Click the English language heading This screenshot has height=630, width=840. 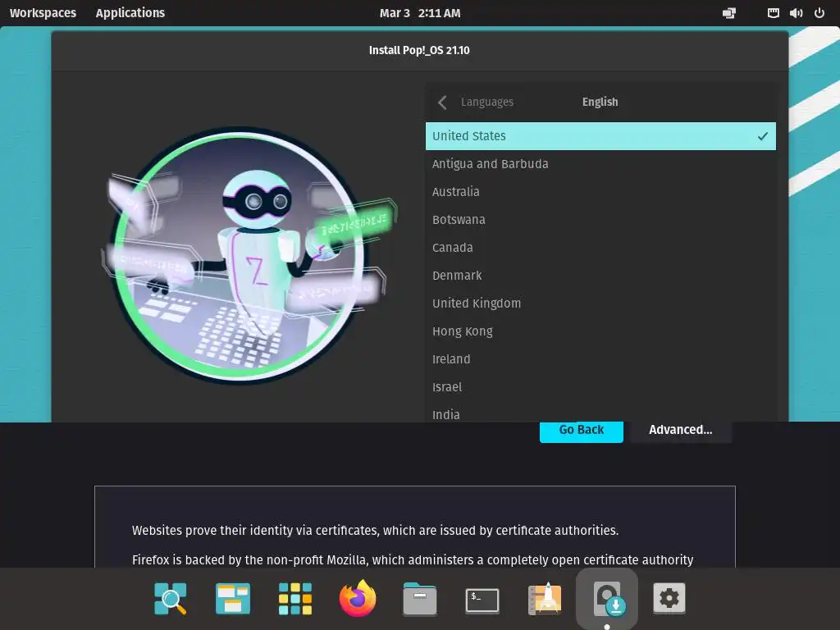click(600, 102)
